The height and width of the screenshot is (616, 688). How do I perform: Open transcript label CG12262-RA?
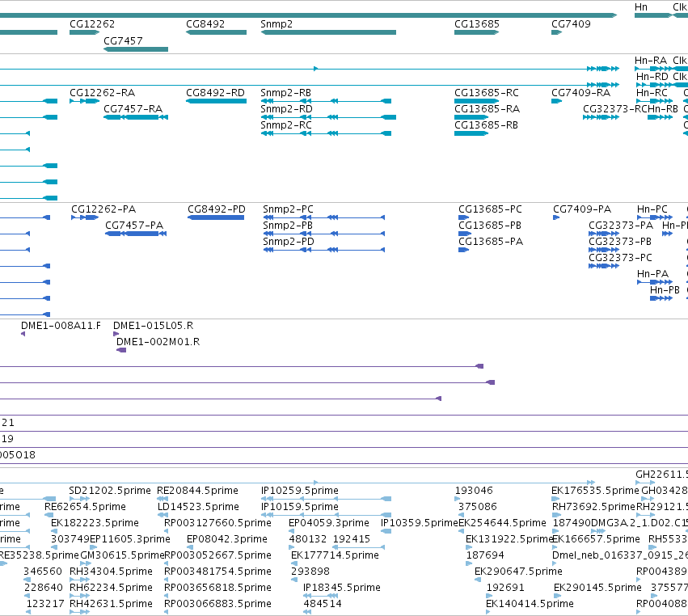point(102,93)
